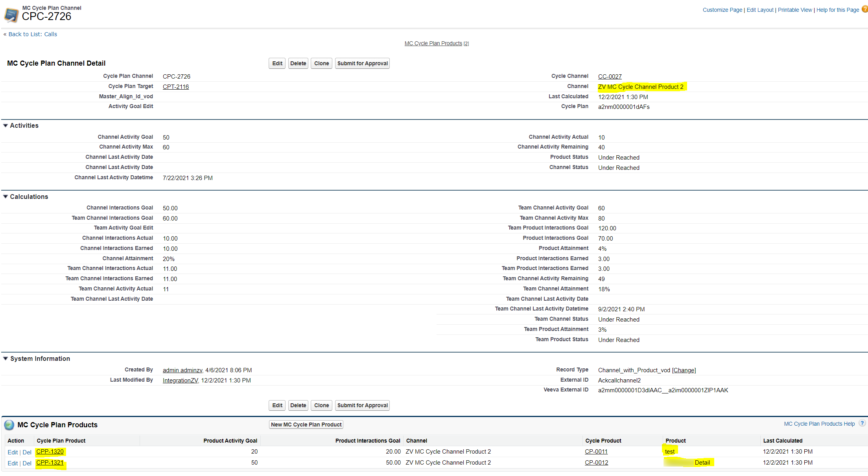Click the help question mark near MC Cycle Plan Products Help
The width and height of the screenshot is (868, 476).
click(x=861, y=423)
